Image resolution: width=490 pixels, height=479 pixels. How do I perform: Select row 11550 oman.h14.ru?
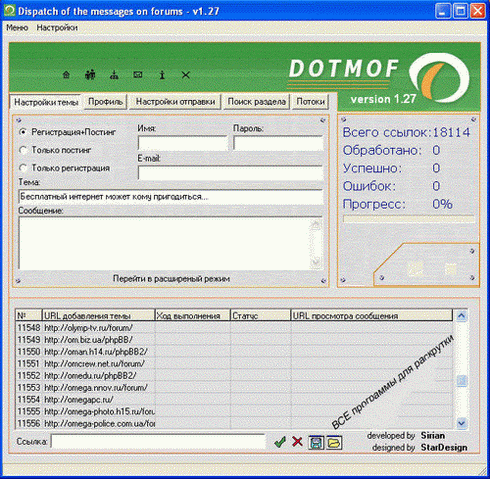(x=234, y=352)
